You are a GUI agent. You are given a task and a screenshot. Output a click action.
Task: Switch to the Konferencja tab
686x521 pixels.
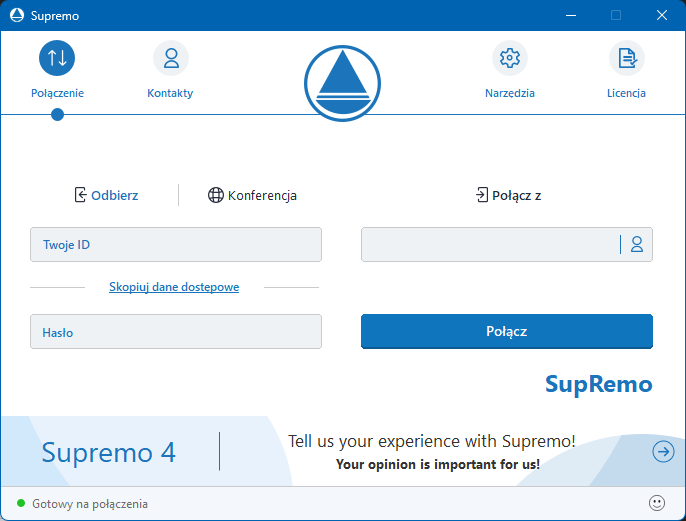coord(252,195)
